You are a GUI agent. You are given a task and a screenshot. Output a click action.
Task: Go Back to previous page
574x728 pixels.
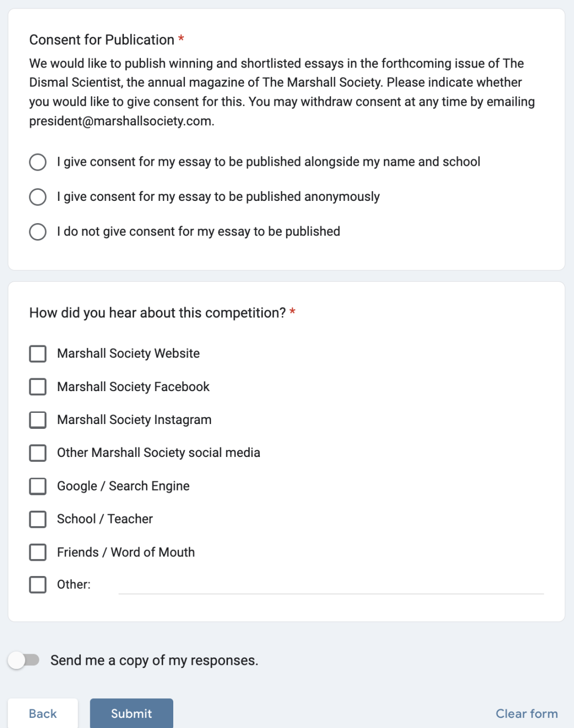pyautogui.click(x=43, y=714)
